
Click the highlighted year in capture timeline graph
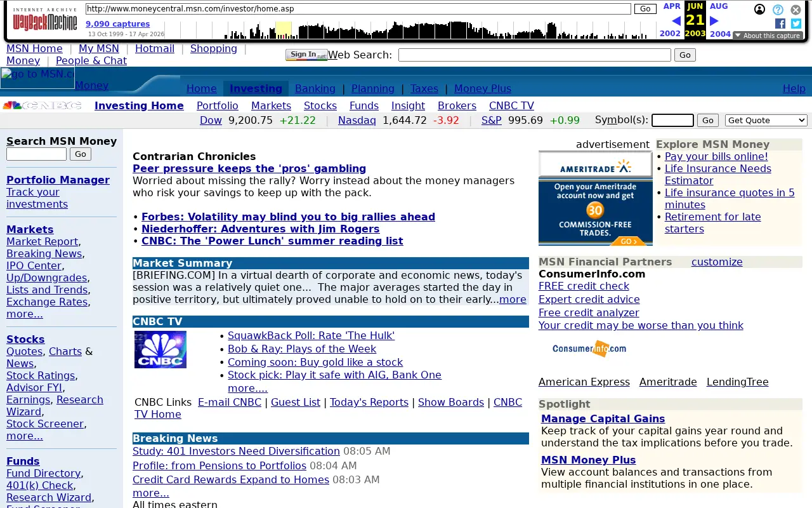284,30
